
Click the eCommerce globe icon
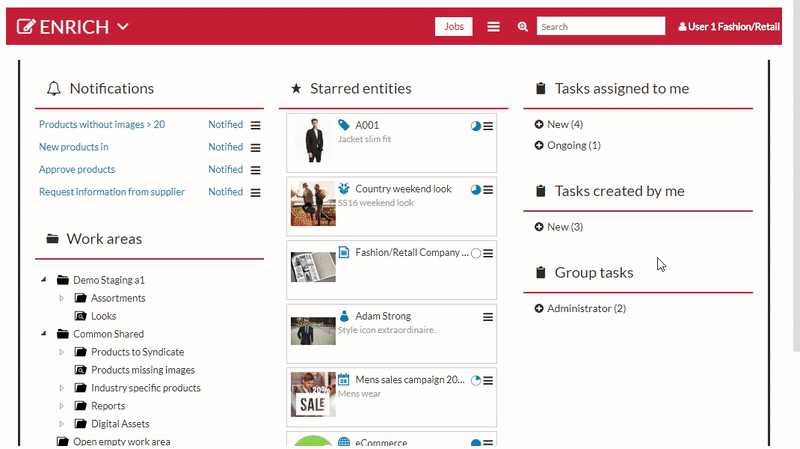coord(344,442)
